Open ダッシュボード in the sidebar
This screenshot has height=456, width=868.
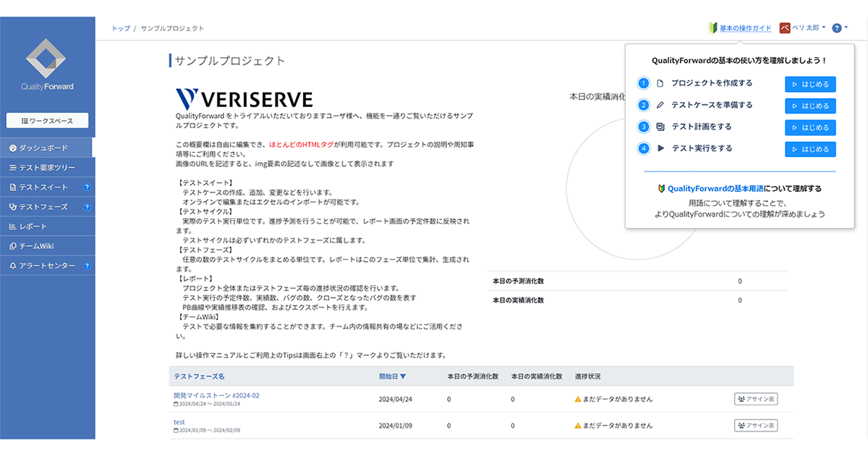(47, 148)
